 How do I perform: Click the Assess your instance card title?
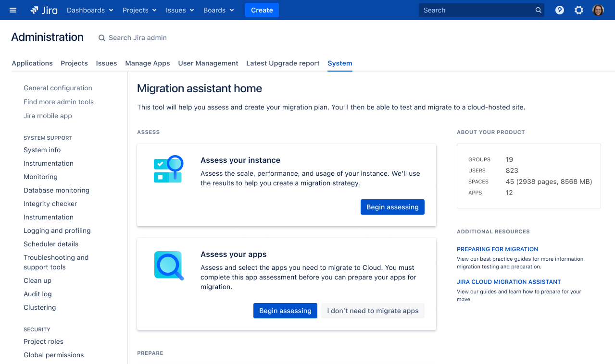coord(240,160)
